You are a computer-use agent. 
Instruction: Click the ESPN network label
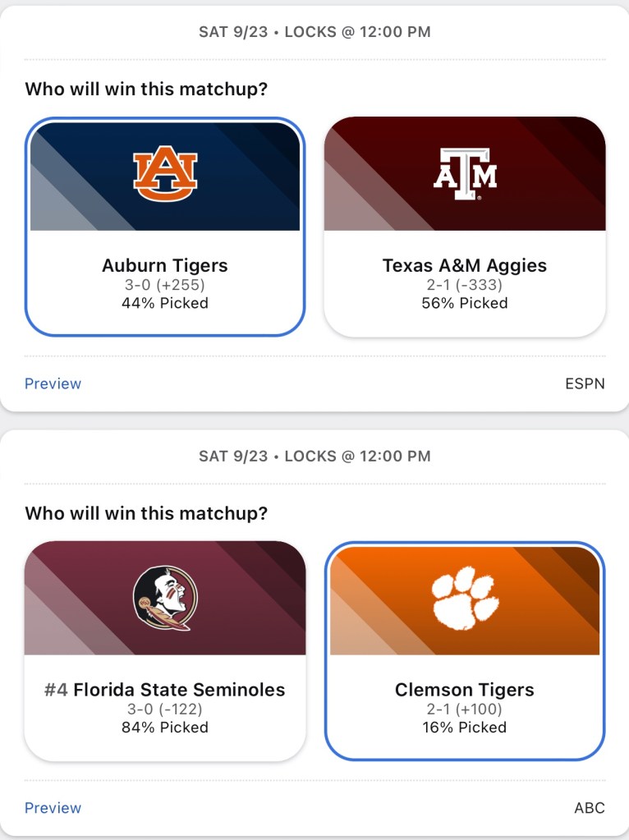click(585, 383)
